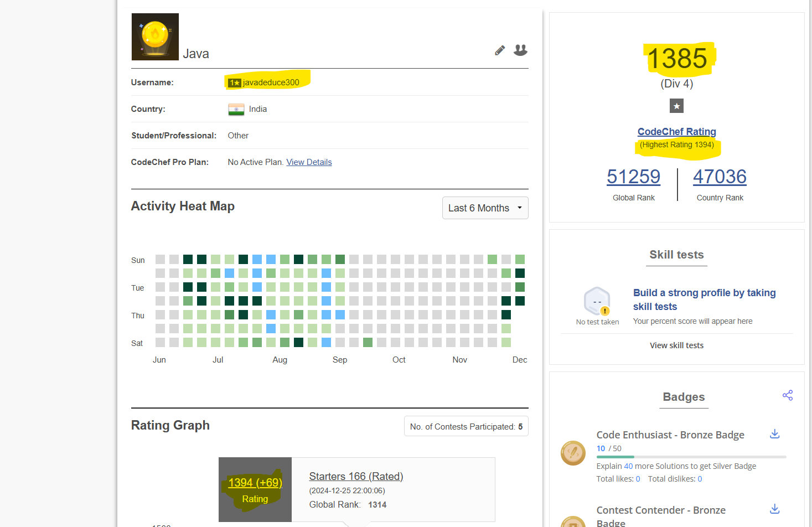Click the No. of Contests Participated box
Image resolution: width=812 pixels, height=527 pixels.
tap(466, 426)
